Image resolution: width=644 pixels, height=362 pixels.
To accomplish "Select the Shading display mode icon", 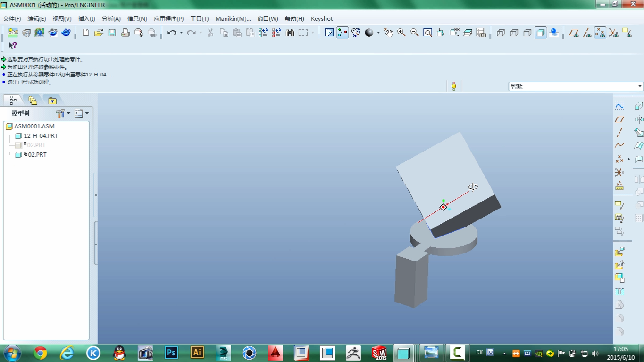I will [x=541, y=33].
